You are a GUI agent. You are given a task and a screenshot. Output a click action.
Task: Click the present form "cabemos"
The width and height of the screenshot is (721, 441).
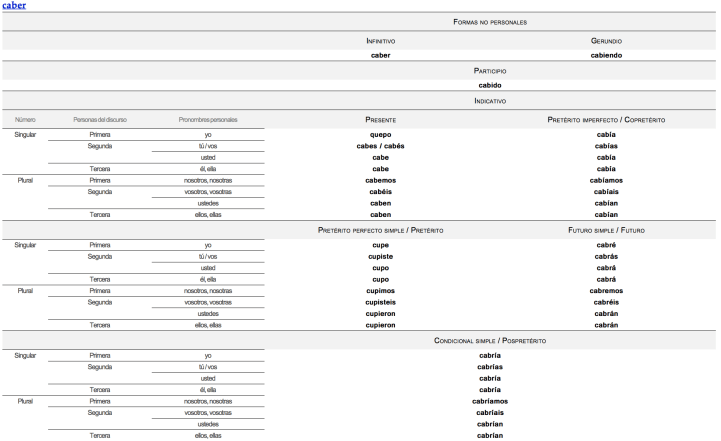point(380,180)
